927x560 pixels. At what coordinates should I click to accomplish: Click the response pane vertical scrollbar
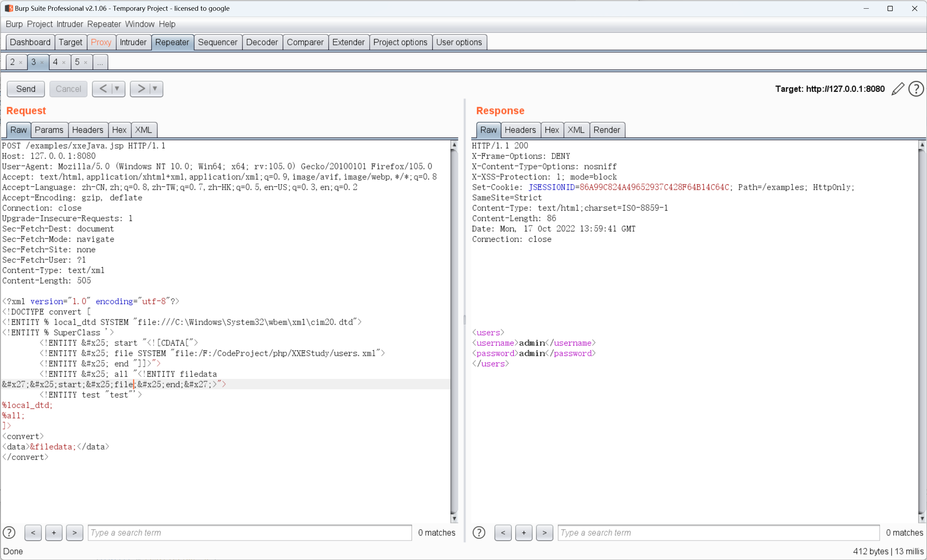[922, 331]
